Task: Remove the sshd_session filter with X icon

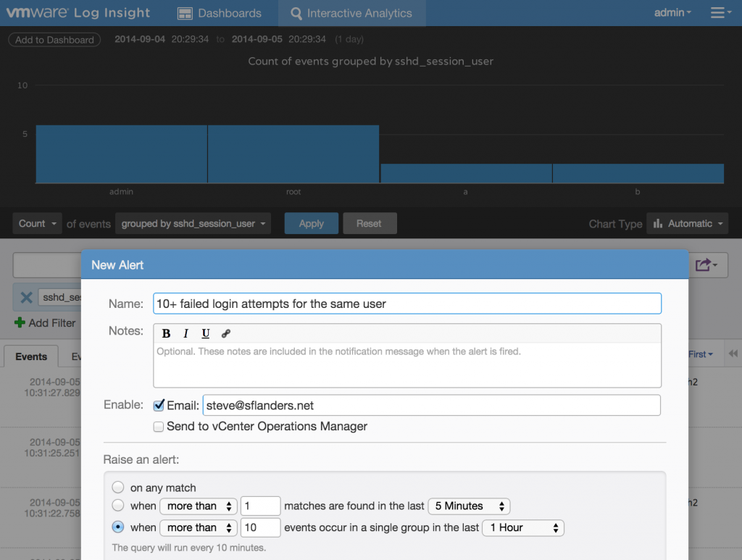Action: (26, 297)
